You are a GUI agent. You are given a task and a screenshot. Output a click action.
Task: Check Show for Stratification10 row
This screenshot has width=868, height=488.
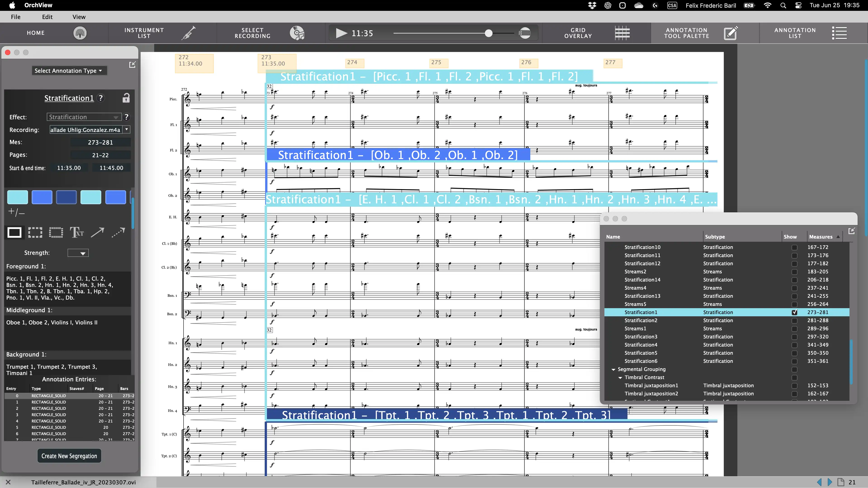[794, 248]
